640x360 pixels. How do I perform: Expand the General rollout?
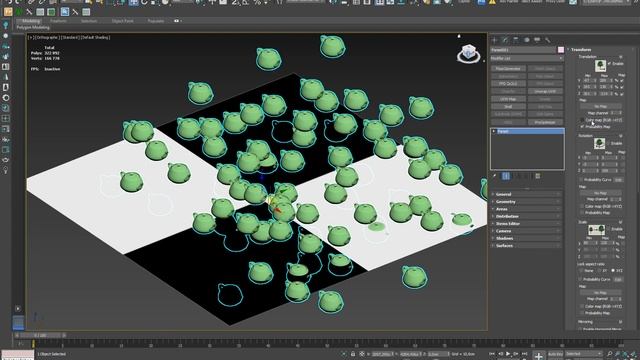(x=527, y=194)
